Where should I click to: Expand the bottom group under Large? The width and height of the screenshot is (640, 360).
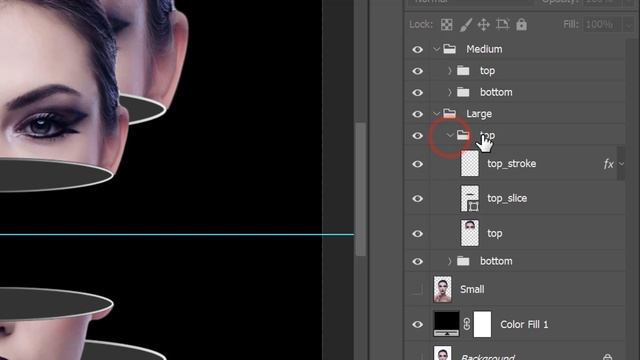(450, 261)
